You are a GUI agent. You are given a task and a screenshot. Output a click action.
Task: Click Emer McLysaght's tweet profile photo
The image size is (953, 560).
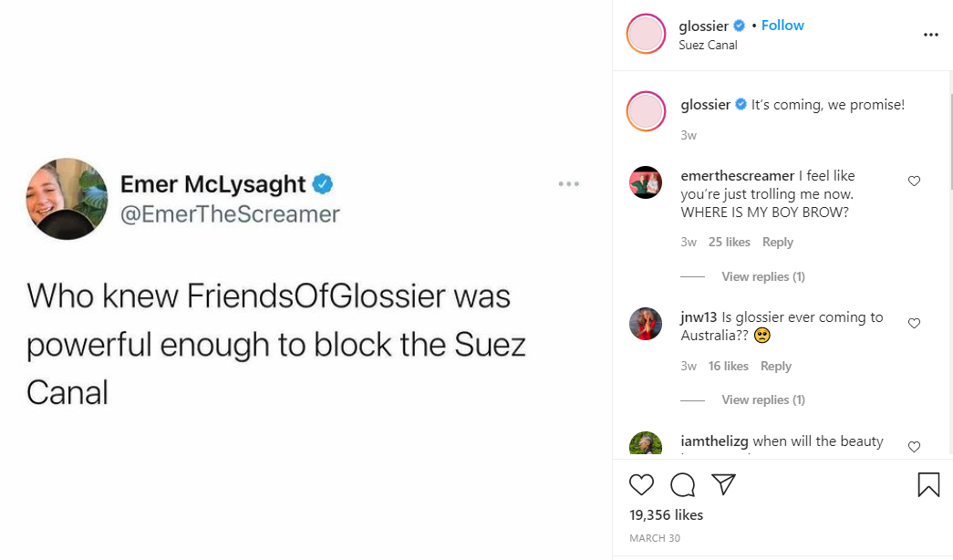click(67, 199)
